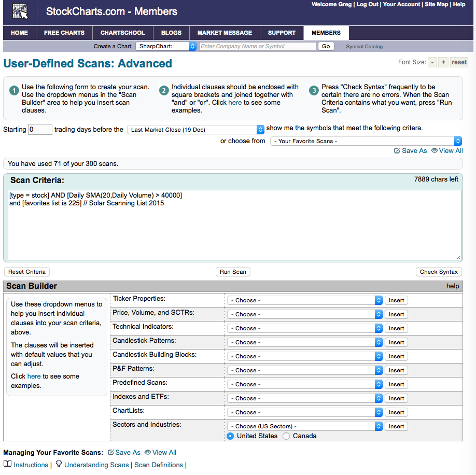Click the StockCharts logo icon

[20, 11]
